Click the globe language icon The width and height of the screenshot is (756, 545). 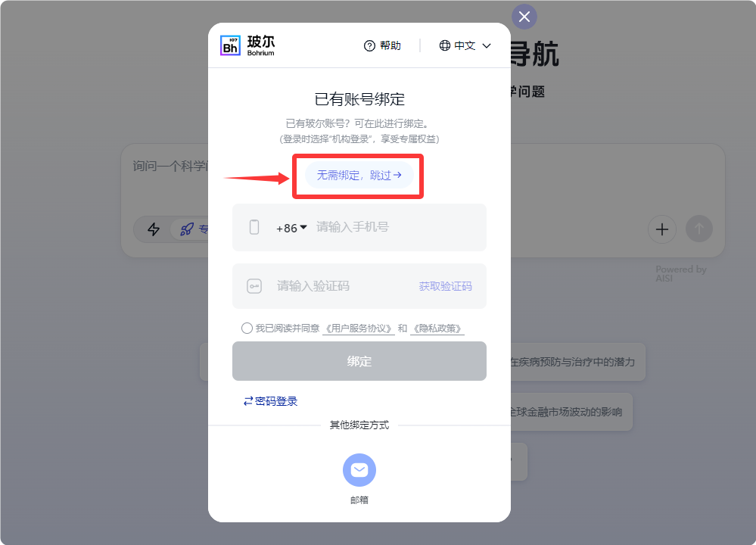coord(444,45)
